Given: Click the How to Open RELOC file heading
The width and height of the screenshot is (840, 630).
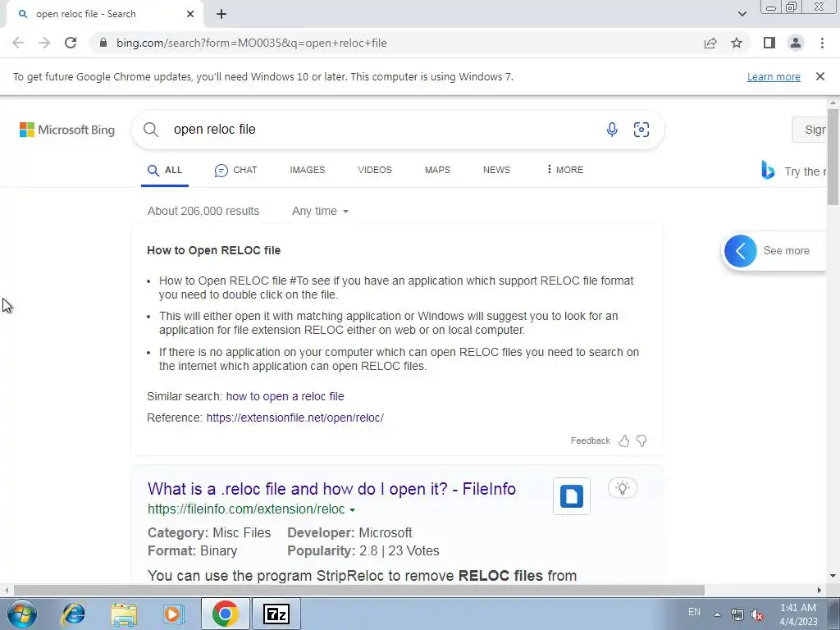Looking at the screenshot, I should (214, 250).
